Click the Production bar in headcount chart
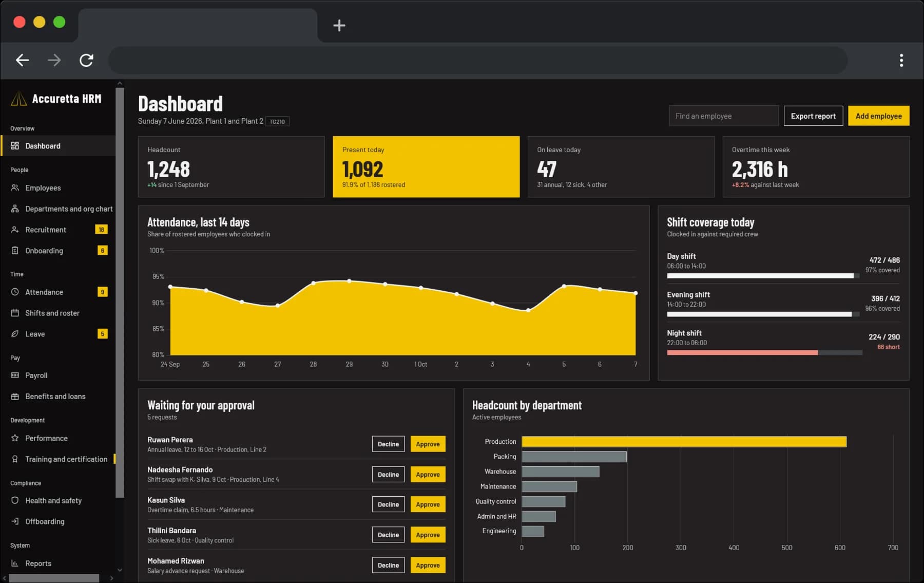Screen dimensions: 924x583 click(x=684, y=442)
